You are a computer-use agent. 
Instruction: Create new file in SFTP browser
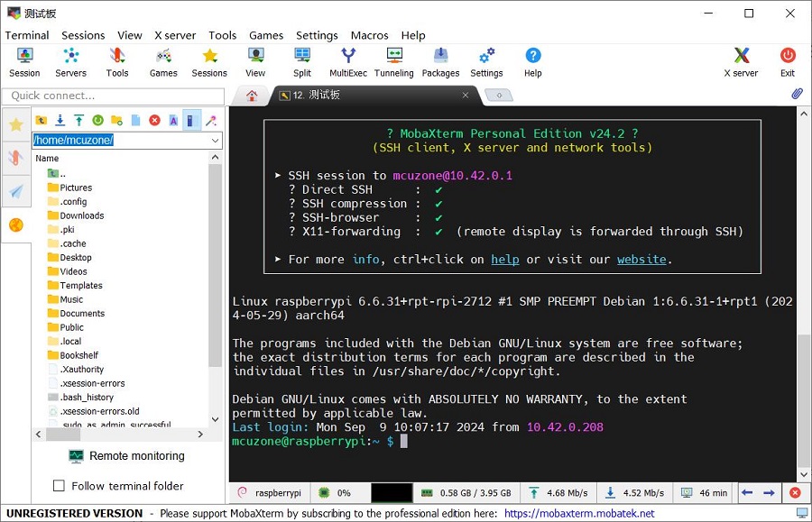tap(135, 121)
